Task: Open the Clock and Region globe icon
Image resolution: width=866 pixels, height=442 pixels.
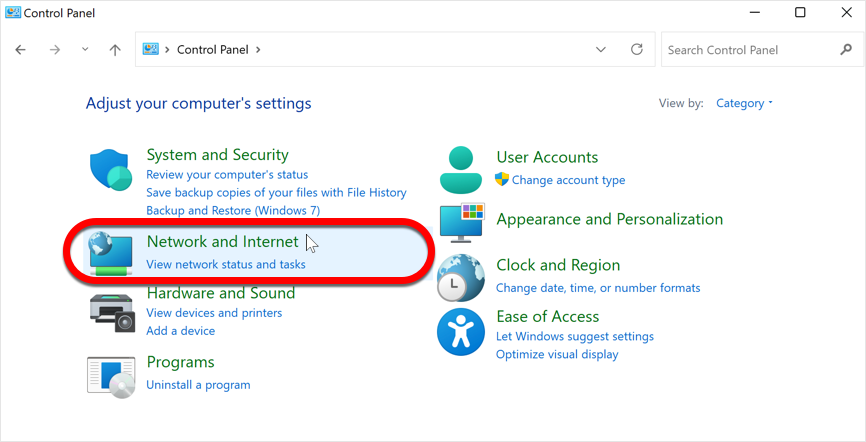Action: click(x=461, y=277)
